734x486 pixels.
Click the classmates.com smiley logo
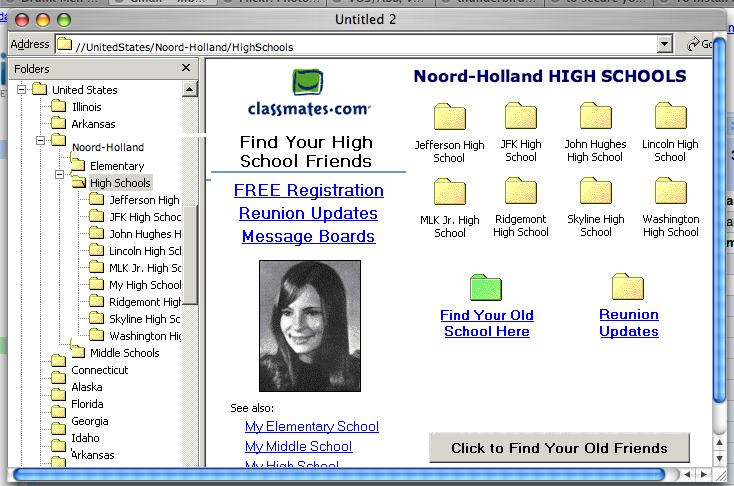point(308,82)
